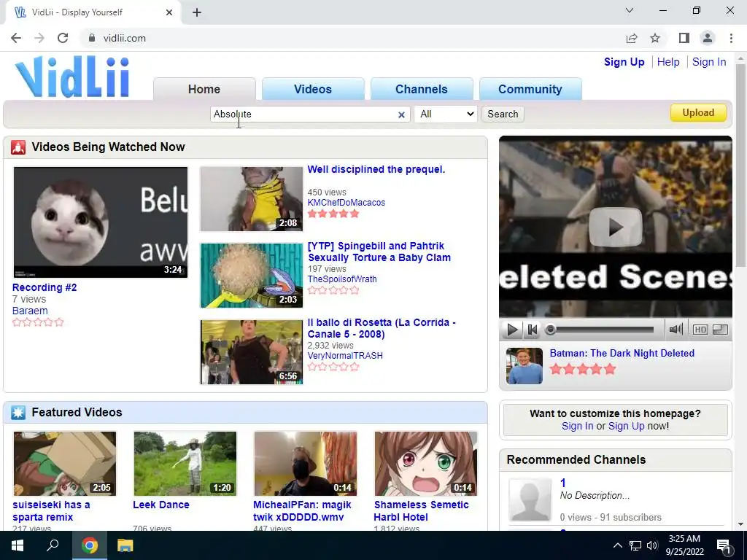
Task: Switch to the Videos tab
Action: [313, 89]
